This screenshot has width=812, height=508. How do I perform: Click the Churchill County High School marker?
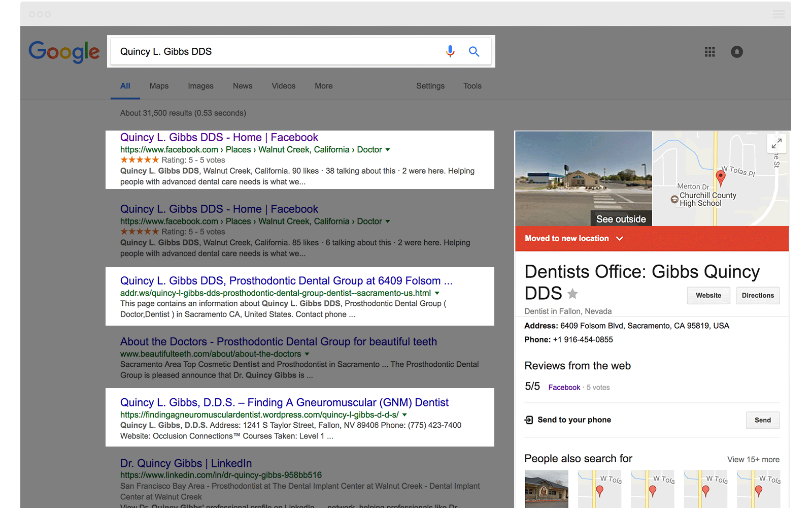coord(674,199)
